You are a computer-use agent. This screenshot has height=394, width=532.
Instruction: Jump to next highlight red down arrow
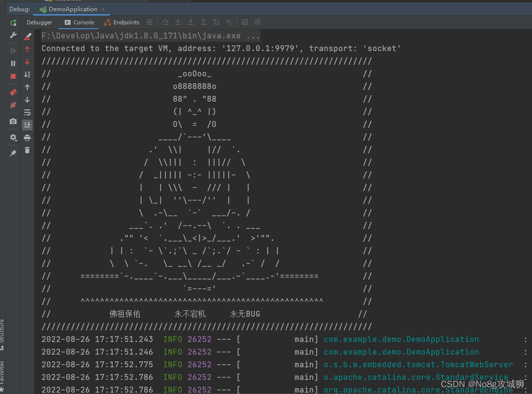(27, 62)
